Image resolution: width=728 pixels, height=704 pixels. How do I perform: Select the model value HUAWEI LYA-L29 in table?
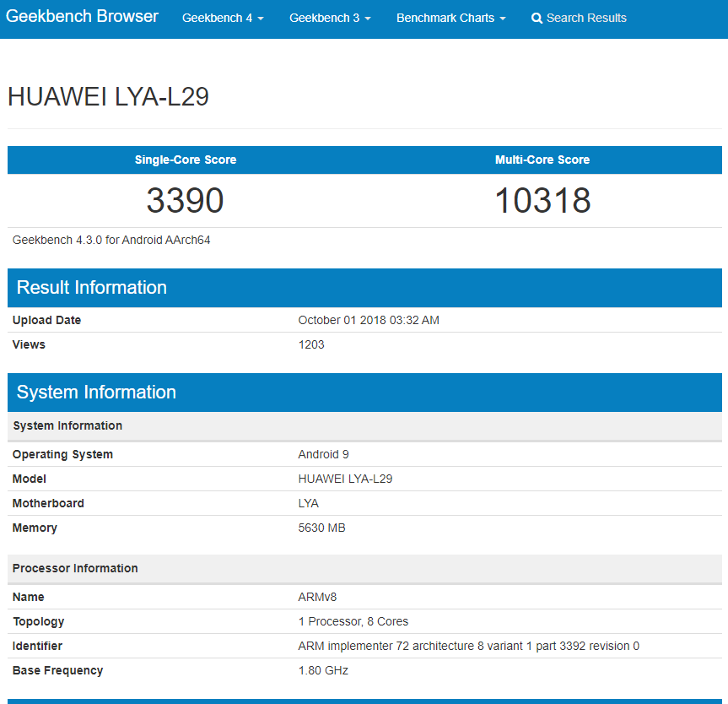[345, 479]
